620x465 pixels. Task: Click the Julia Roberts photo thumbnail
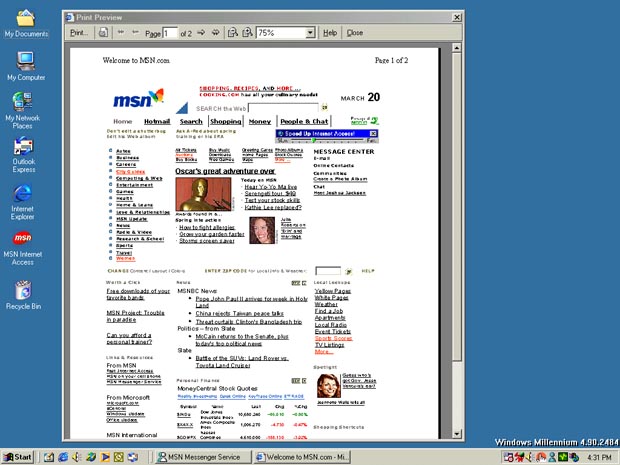pyautogui.click(x=262, y=230)
